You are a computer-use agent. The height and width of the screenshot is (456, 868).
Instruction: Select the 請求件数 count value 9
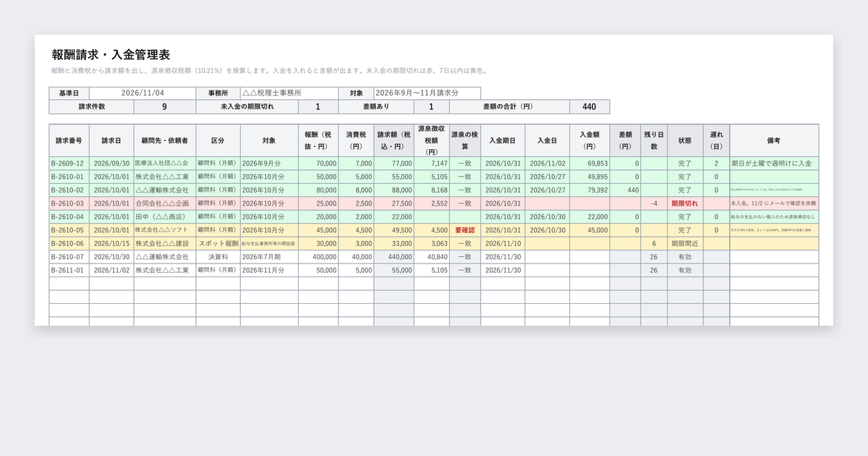(x=165, y=106)
